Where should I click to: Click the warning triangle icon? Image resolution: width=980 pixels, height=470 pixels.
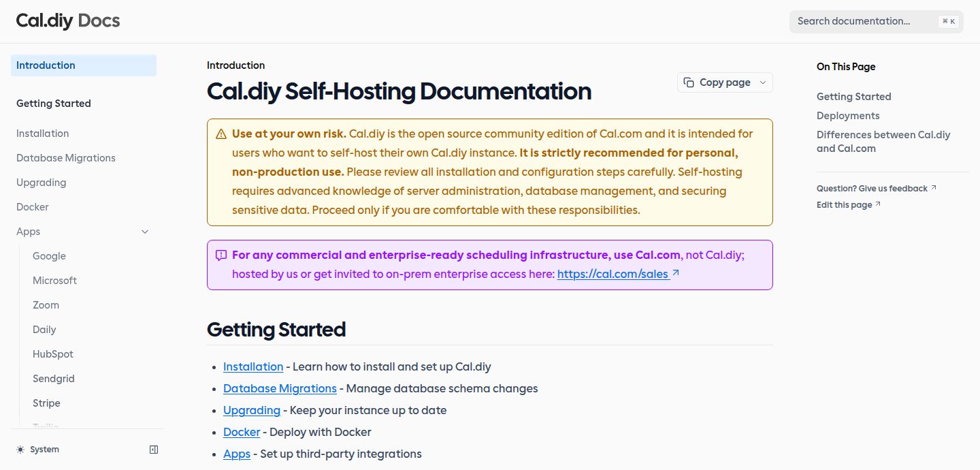click(x=221, y=134)
